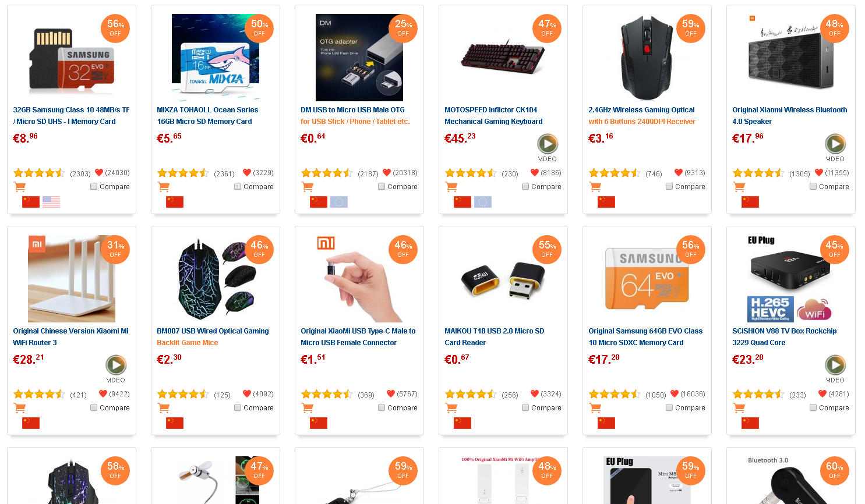Check Compare for the Samsung 64GB EVO card

pyautogui.click(x=669, y=407)
